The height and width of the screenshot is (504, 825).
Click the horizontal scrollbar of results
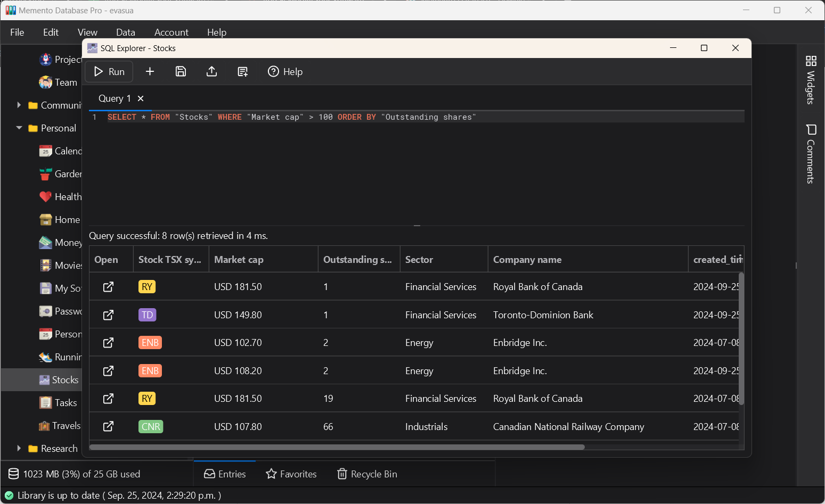tap(337, 447)
